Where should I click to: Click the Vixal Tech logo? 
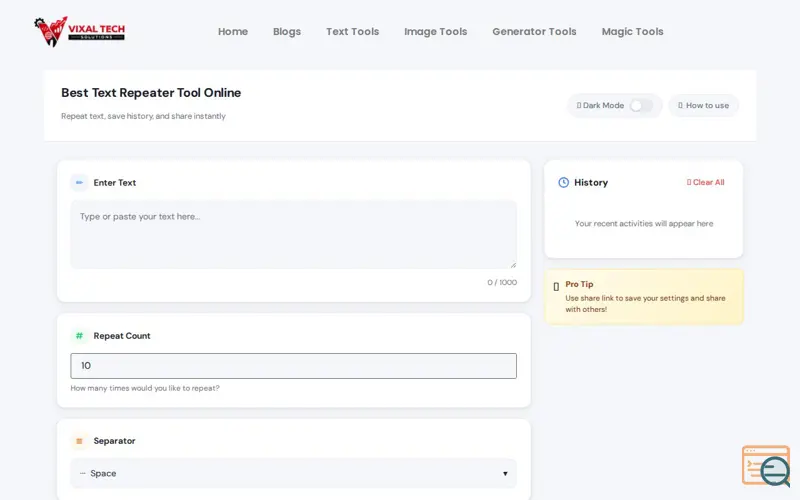click(80, 31)
